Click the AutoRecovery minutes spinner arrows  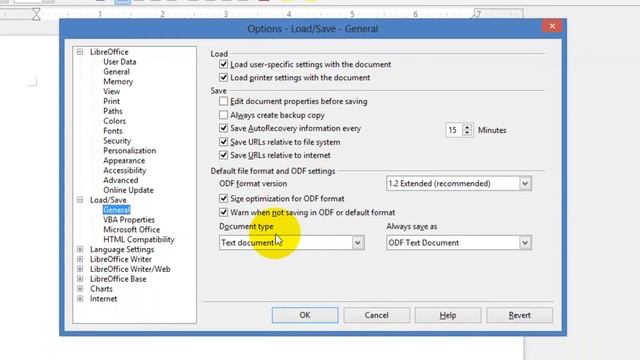coord(467,130)
